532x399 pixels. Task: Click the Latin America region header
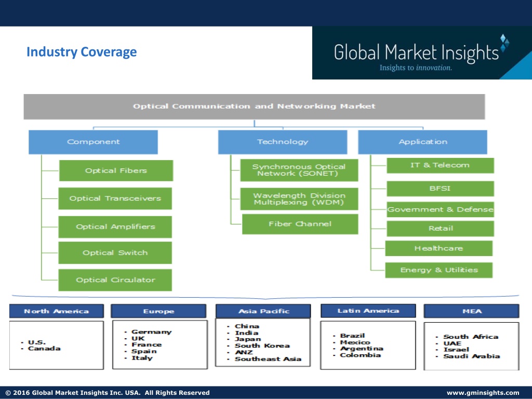click(368, 311)
